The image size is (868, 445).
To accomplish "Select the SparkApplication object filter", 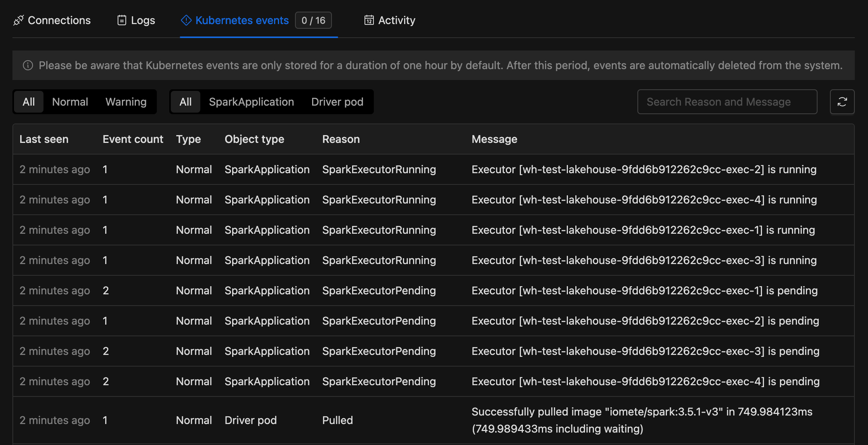I will pyautogui.click(x=251, y=102).
